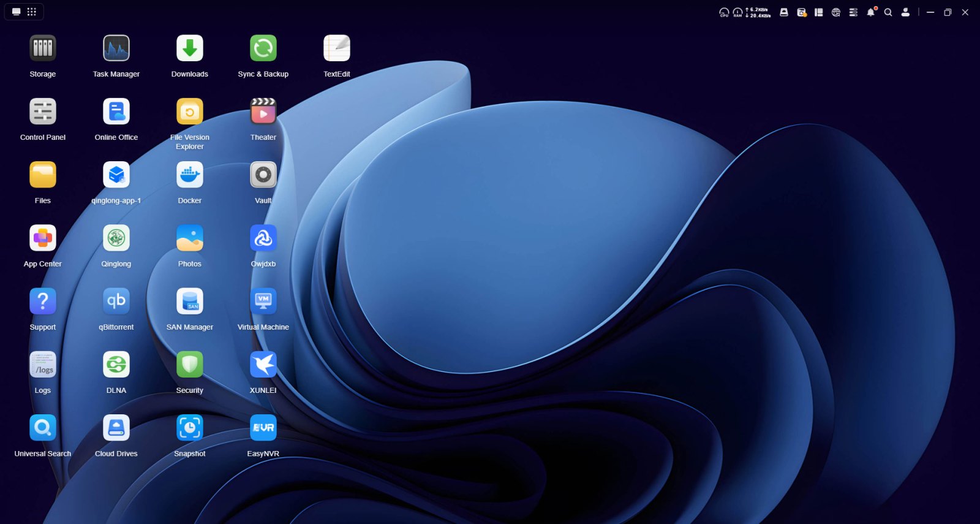Open the user account menu

tap(905, 12)
